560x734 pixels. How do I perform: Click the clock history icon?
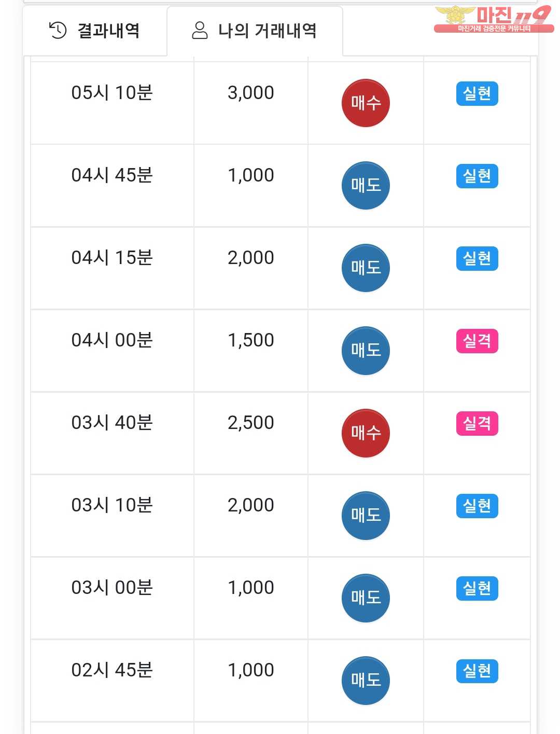58,31
